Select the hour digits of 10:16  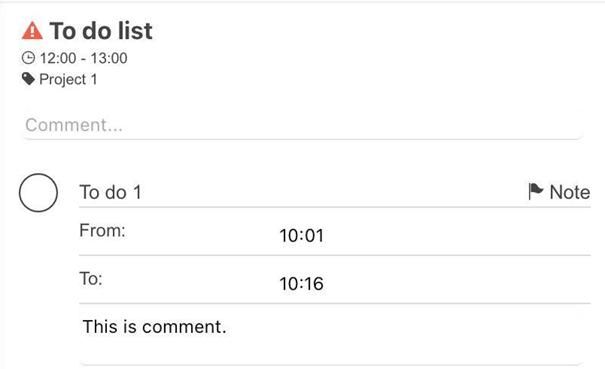click(289, 284)
